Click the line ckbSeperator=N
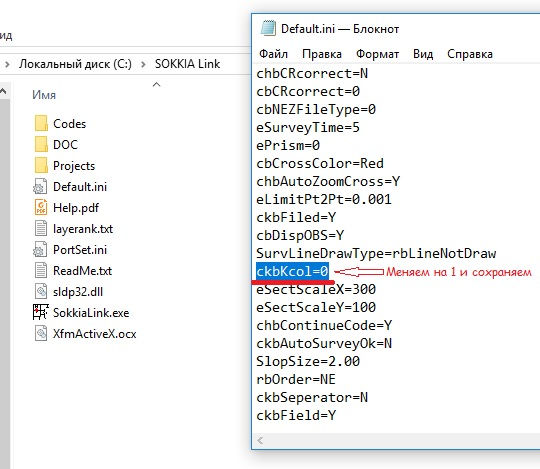540x469 pixels. pyautogui.click(x=312, y=397)
